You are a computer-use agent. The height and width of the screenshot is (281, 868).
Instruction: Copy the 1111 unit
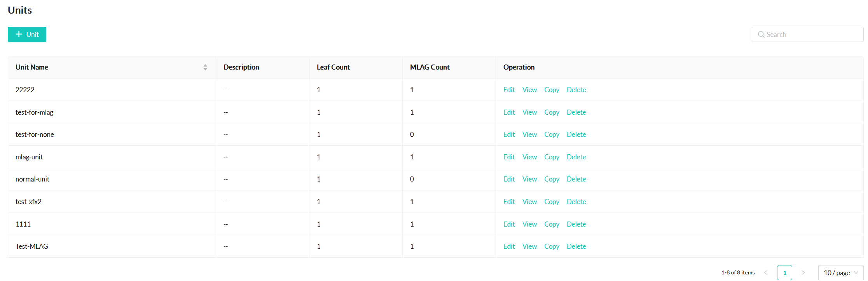552,224
